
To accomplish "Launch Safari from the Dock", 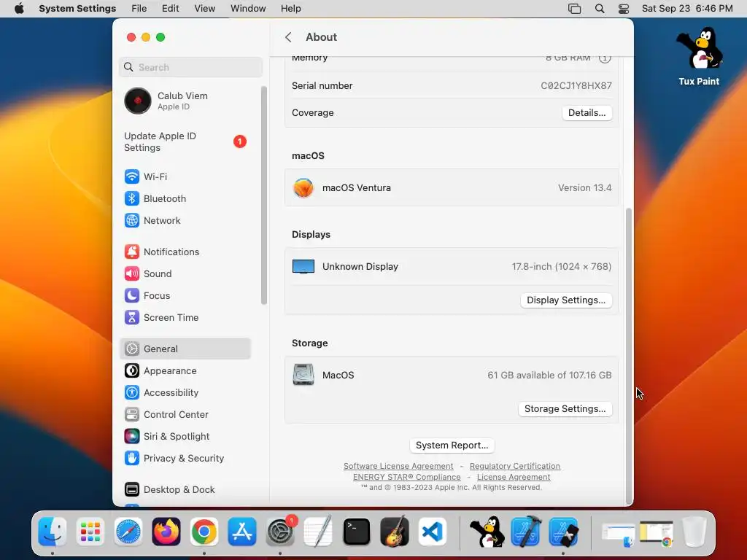I will [128, 532].
